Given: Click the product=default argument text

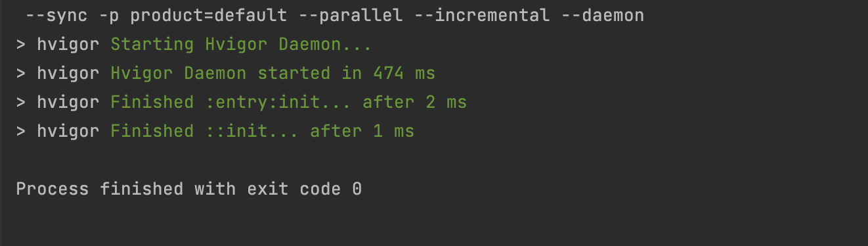Looking at the screenshot, I should coord(209,16).
